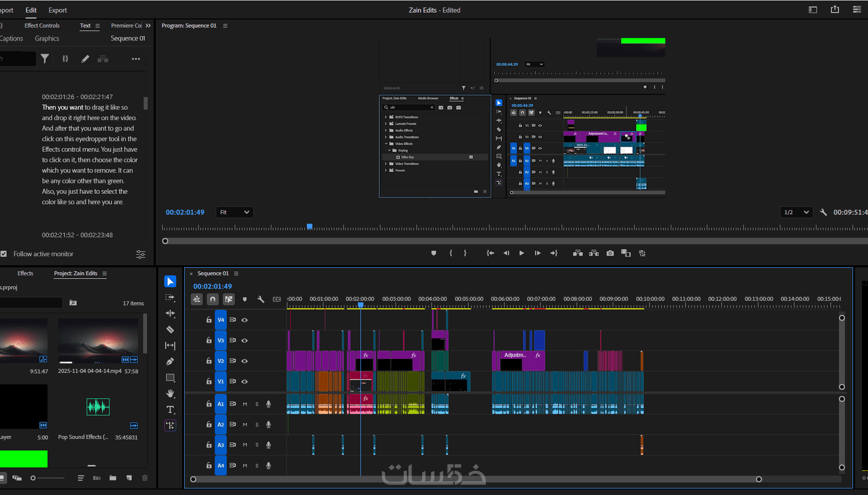Toggle Linked Selection in timeline

click(x=229, y=300)
